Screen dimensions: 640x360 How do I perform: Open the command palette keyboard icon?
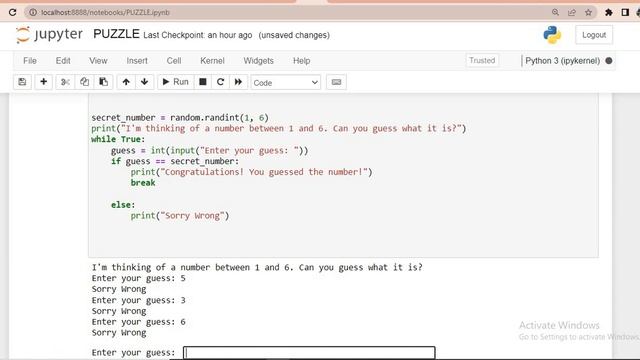[x=336, y=82]
